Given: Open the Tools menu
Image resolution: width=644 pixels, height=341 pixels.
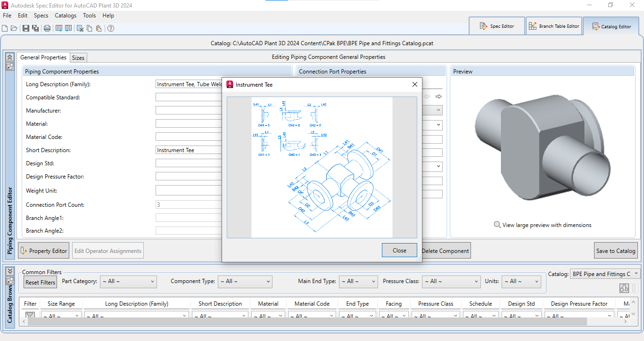Looking at the screenshot, I should tap(90, 16).
